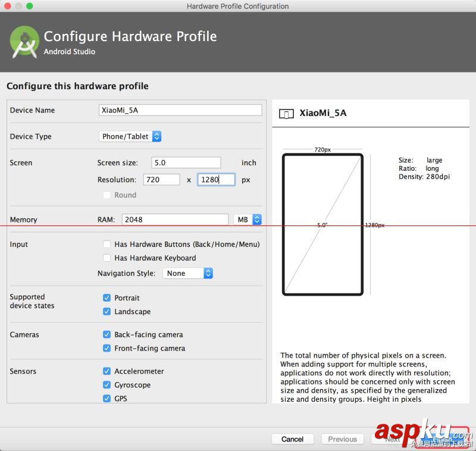Click the RAM value field
This screenshot has height=451, width=476.
175,220
